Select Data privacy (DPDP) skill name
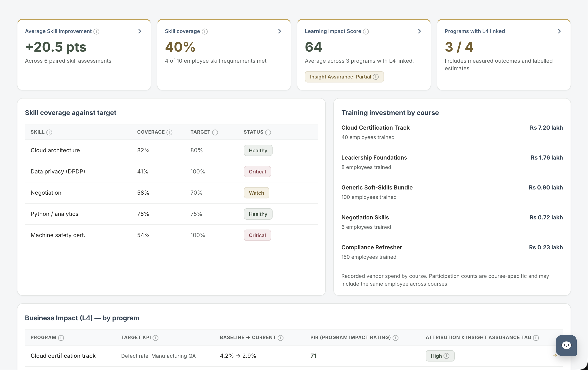Screen dimensions: 588x370 coord(58,171)
